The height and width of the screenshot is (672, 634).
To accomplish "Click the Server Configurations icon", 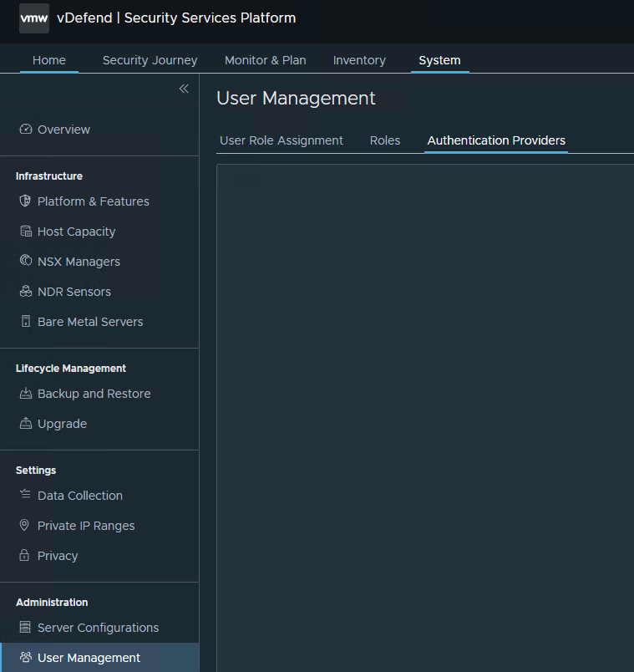I will click(x=25, y=628).
